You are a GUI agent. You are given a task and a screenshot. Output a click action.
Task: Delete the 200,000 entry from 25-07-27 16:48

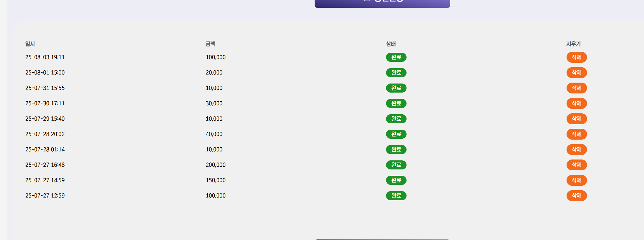[x=576, y=165]
